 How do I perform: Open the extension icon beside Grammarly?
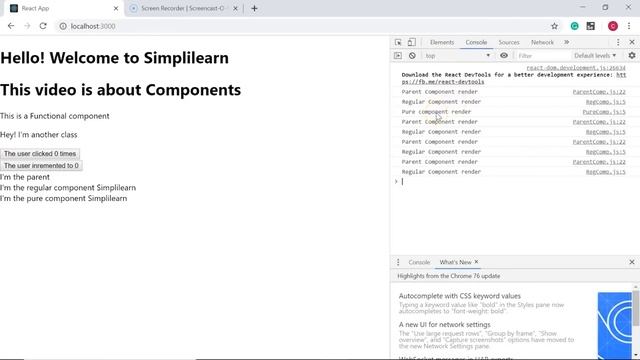[x=591, y=26]
